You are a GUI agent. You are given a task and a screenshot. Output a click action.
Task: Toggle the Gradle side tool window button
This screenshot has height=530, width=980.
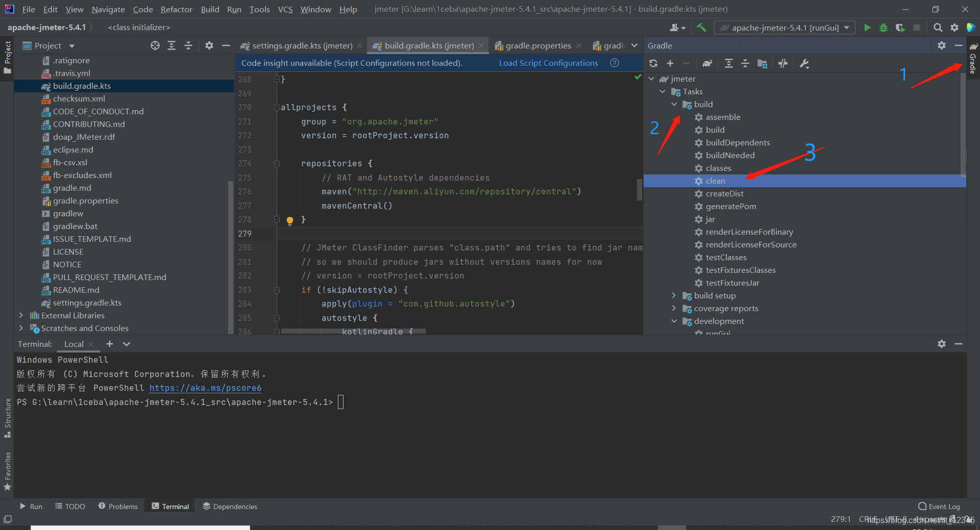pyautogui.click(x=973, y=59)
